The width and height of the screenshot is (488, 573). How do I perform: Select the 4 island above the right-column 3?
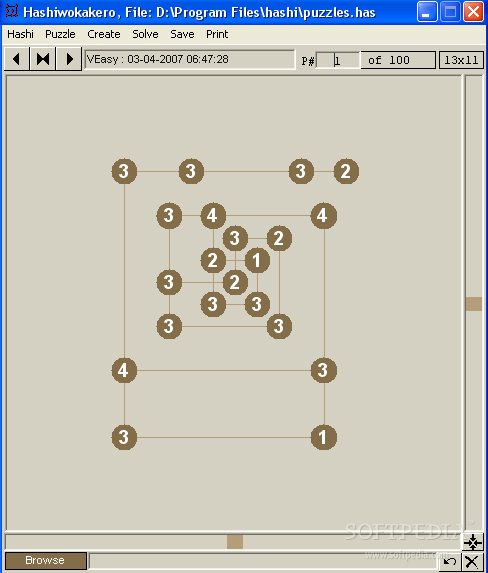point(324,216)
